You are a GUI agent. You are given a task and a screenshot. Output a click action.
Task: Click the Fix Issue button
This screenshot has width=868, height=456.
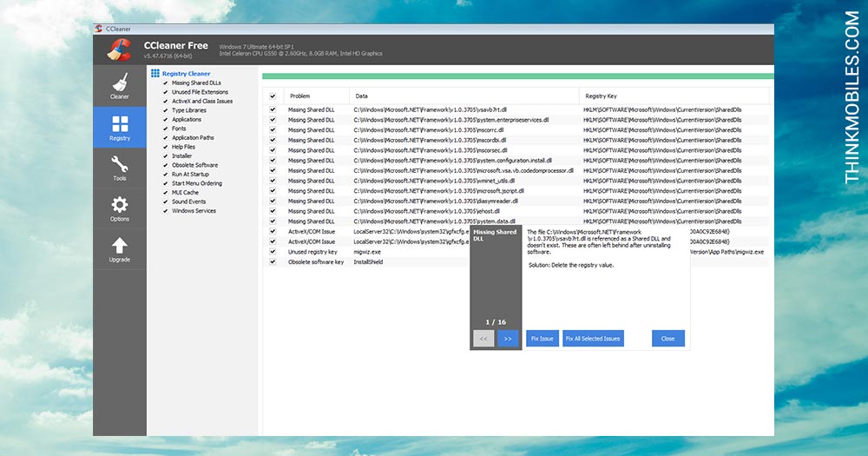542,339
